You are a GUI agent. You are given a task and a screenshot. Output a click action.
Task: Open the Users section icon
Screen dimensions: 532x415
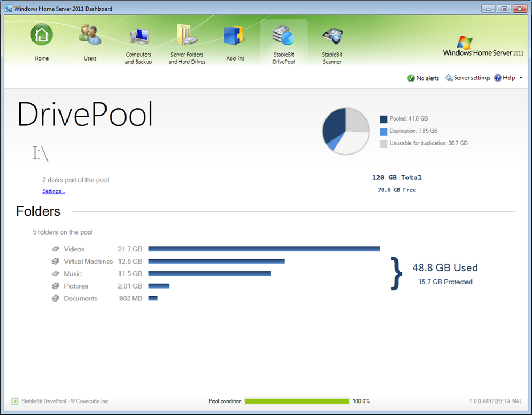[x=90, y=35]
